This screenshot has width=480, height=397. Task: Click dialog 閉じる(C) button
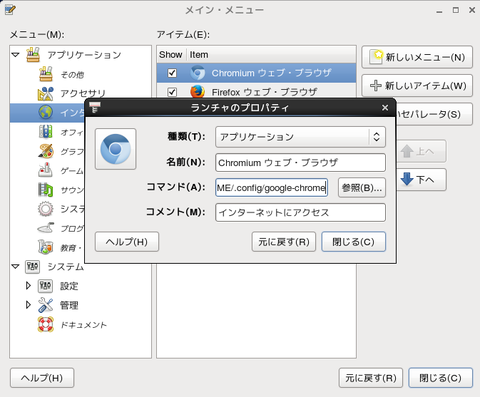[x=354, y=242]
